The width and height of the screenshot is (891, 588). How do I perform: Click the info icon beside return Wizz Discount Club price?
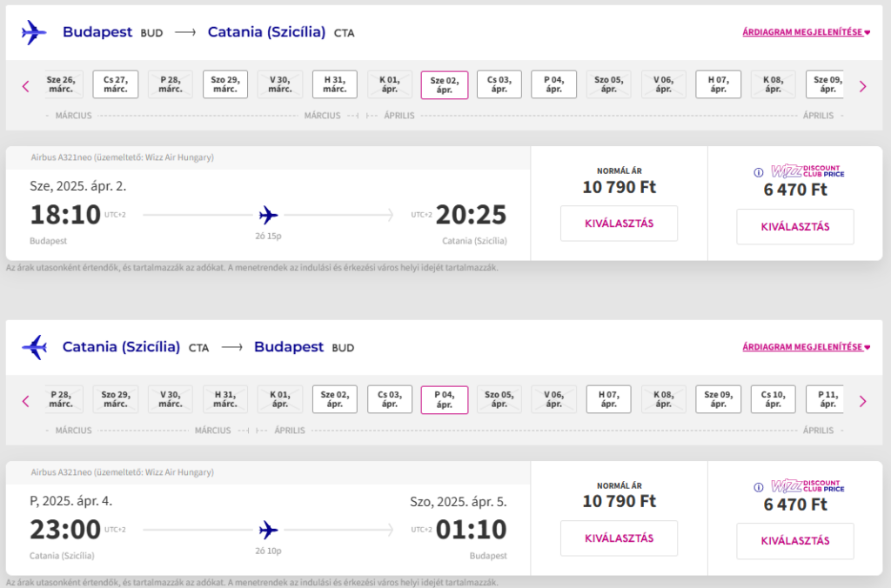(759, 487)
